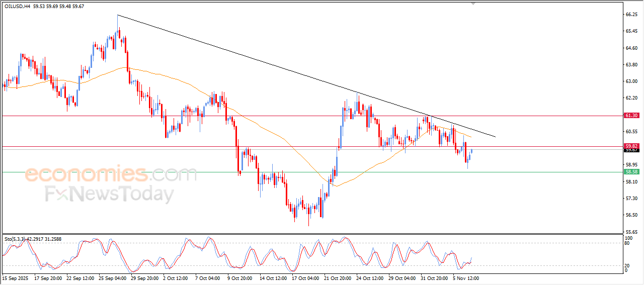Screen dimensions: 644x285
Task: Click the black 59.67 current price tag
Action: pyautogui.click(x=631, y=150)
